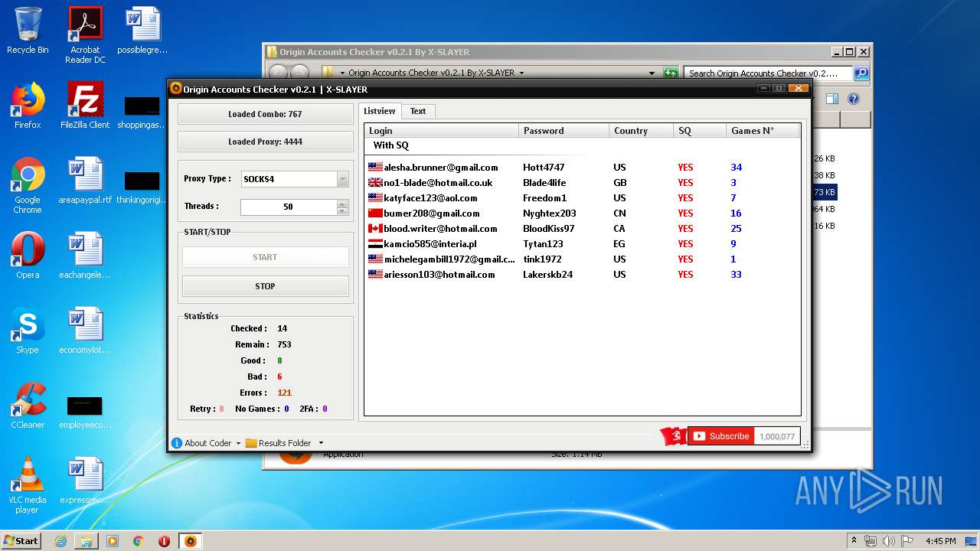The image size is (980, 551).
Task: Sort by Country column header
Action: (642, 131)
